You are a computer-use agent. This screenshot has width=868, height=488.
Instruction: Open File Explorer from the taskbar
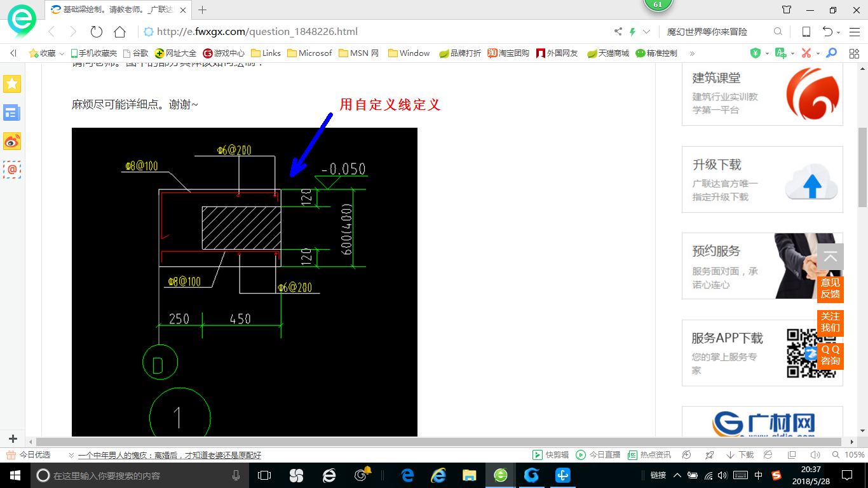pyautogui.click(x=470, y=475)
